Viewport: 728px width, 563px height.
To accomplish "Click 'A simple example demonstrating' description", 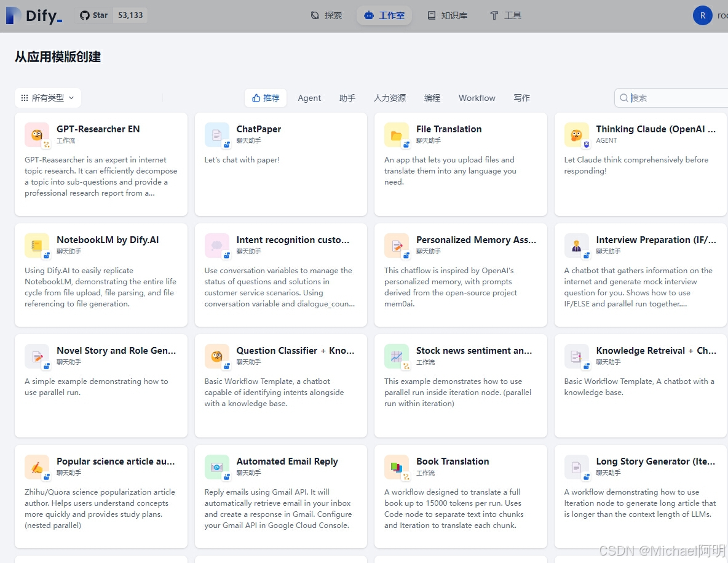I will (x=97, y=387).
